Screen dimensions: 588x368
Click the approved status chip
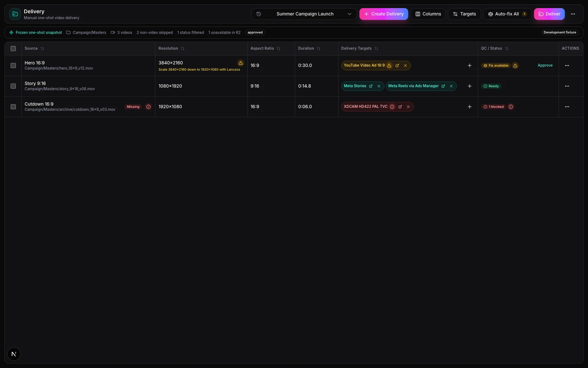coord(255,33)
